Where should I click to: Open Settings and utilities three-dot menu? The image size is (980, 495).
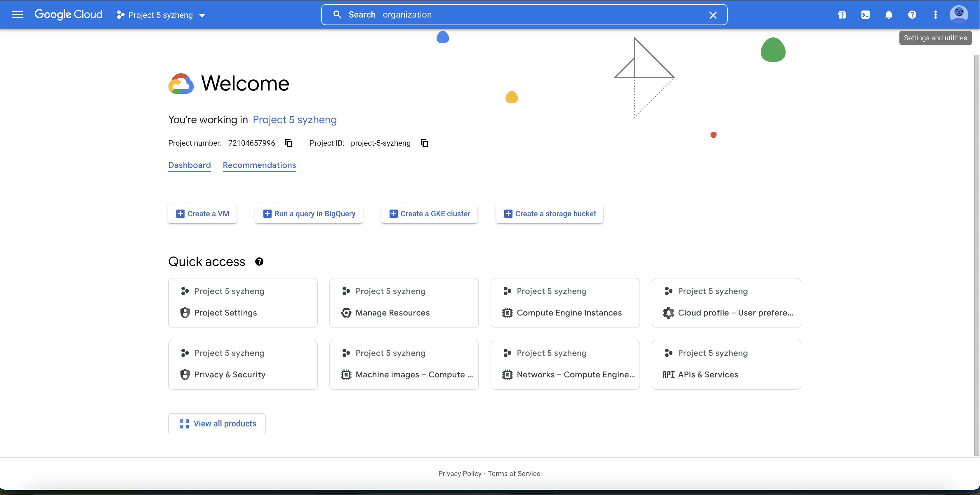[935, 15]
